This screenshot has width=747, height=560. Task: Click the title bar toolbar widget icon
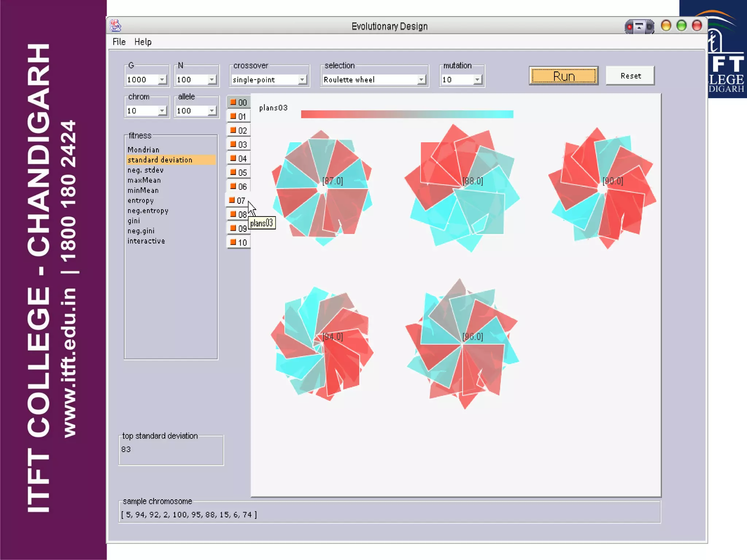[x=639, y=26]
